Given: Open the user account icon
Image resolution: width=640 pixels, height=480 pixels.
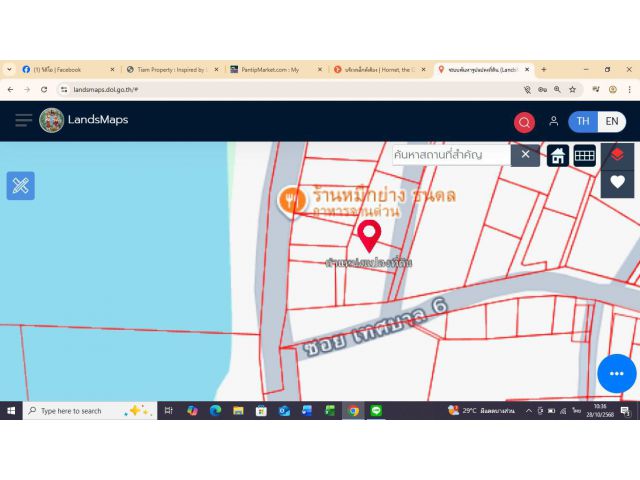Looking at the screenshot, I should click(553, 121).
